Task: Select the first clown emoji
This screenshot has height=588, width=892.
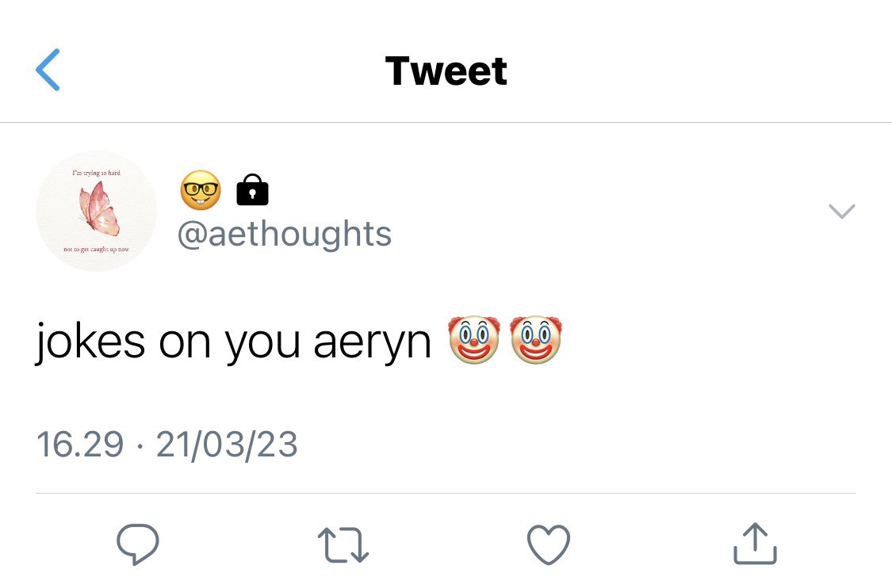Action: point(474,339)
